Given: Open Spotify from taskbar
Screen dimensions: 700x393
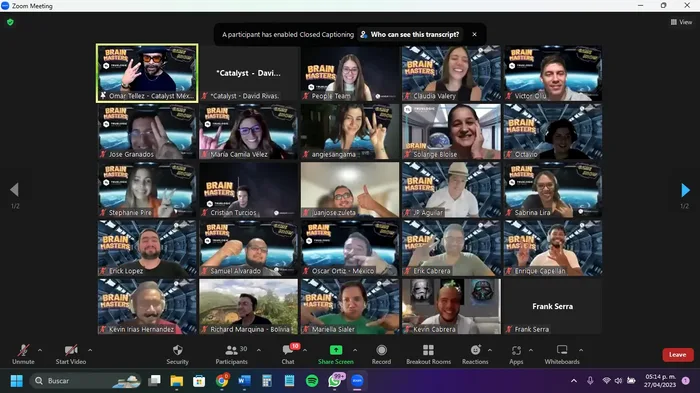Looking at the screenshot, I should [x=312, y=380].
